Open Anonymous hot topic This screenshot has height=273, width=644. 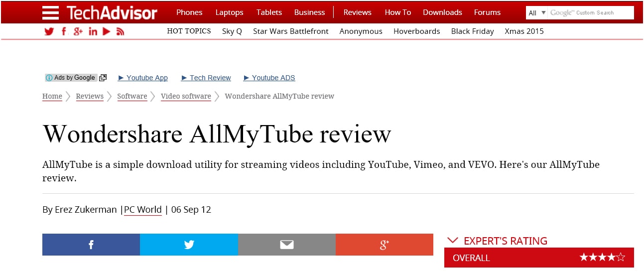pyautogui.click(x=361, y=32)
